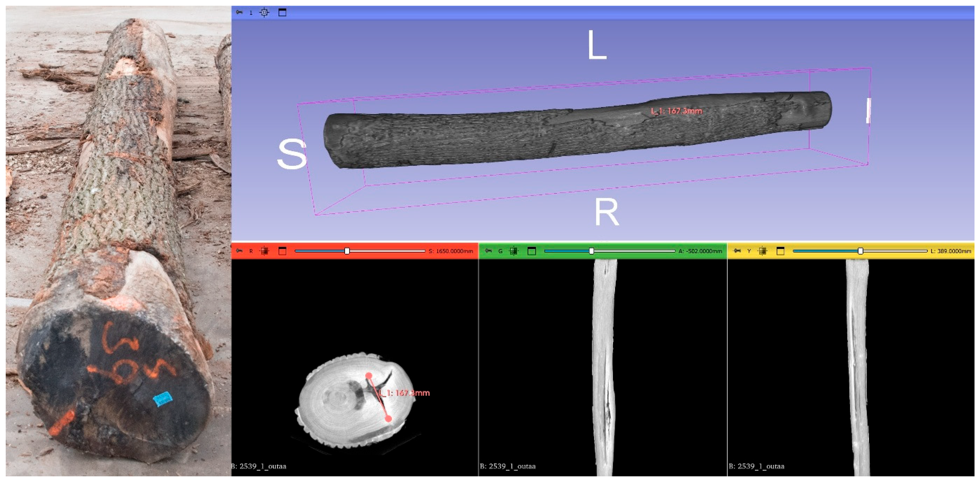Click the yellow slice offset slider handle
This screenshot has width=980, height=483.
coord(860,251)
